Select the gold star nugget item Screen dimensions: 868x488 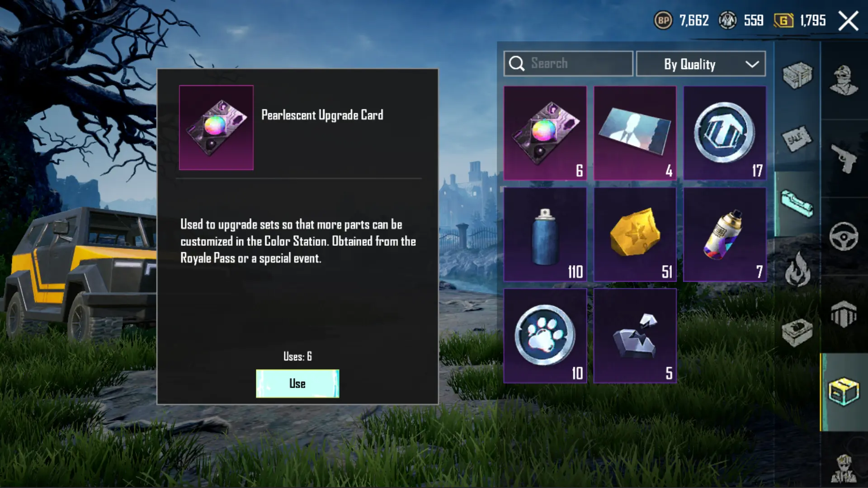coord(635,235)
